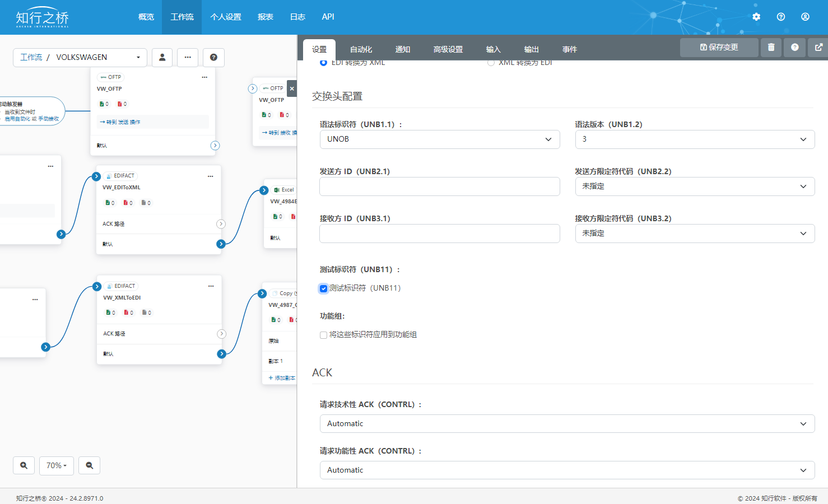Click the zoom in magnifier button
This screenshot has height=504, width=828.
[x=24, y=465]
